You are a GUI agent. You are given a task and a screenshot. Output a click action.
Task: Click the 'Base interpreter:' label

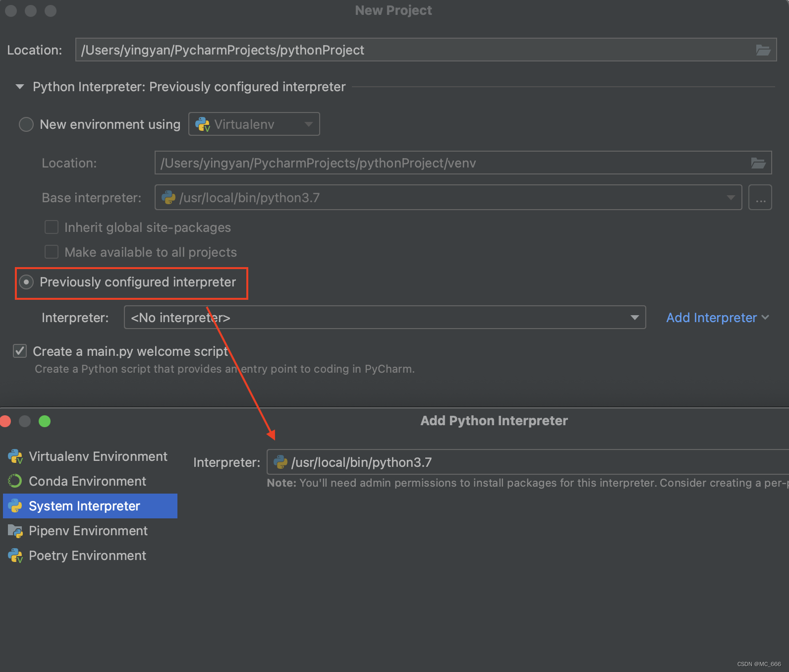92,198
